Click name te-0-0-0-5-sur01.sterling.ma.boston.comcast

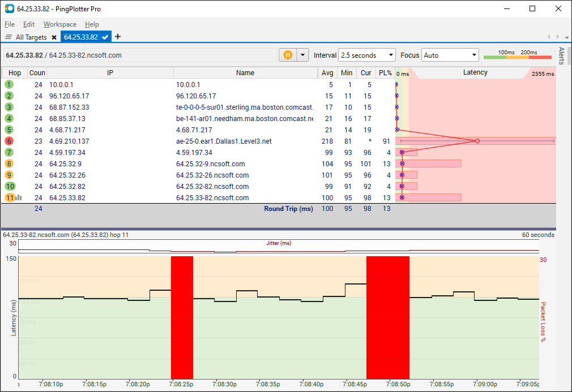click(245, 107)
